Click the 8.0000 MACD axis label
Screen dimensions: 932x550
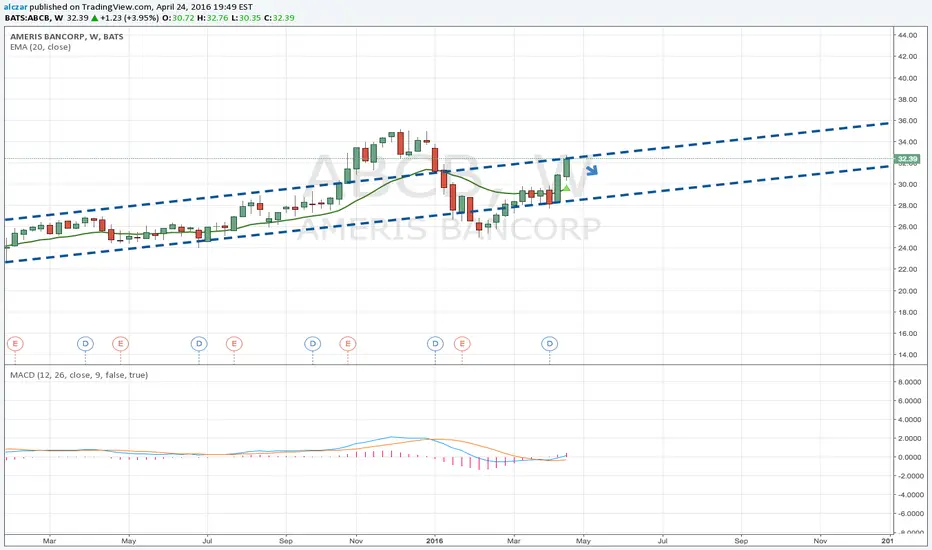point(909,382)
